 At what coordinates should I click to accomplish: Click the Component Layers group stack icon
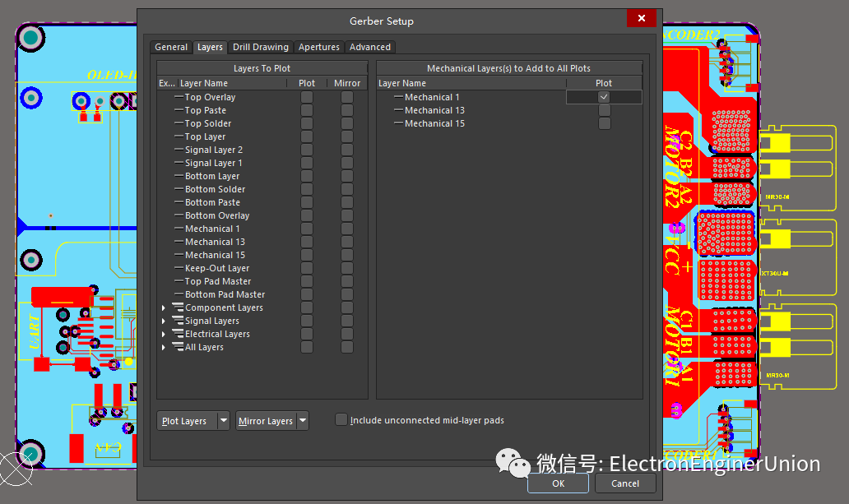(177, 307)
